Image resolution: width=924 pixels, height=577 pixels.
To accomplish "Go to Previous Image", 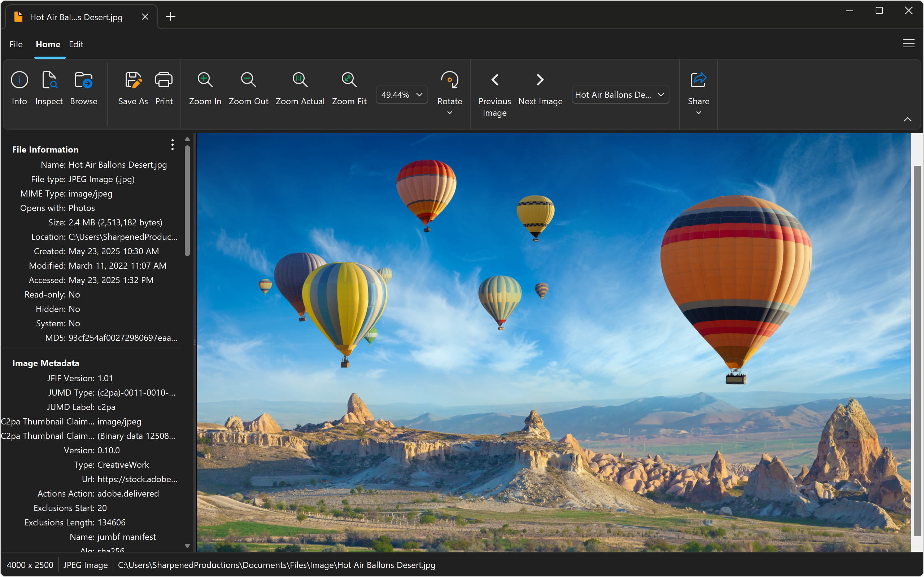I will [494, 80].
